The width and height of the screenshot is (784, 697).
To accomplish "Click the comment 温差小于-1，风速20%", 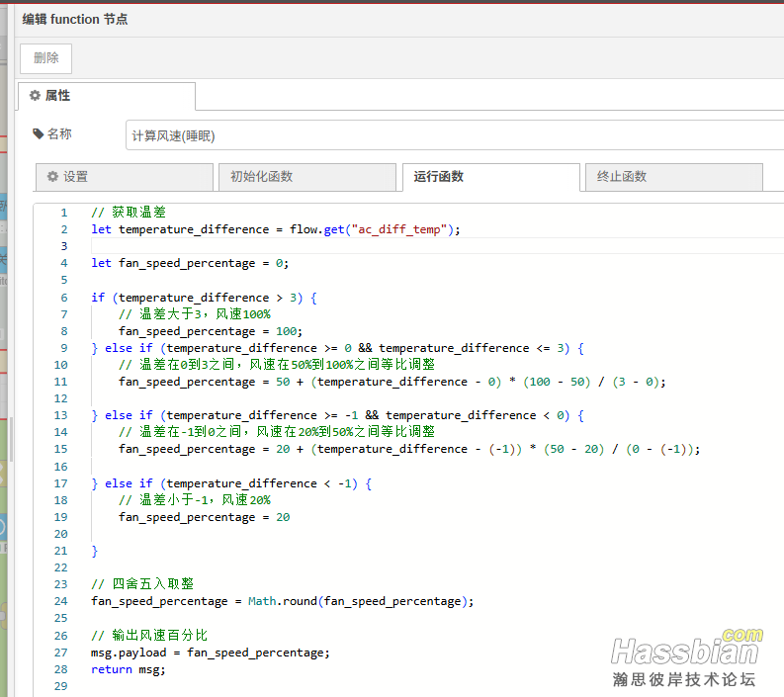I will pyautogui.click(x=195, y=500).
